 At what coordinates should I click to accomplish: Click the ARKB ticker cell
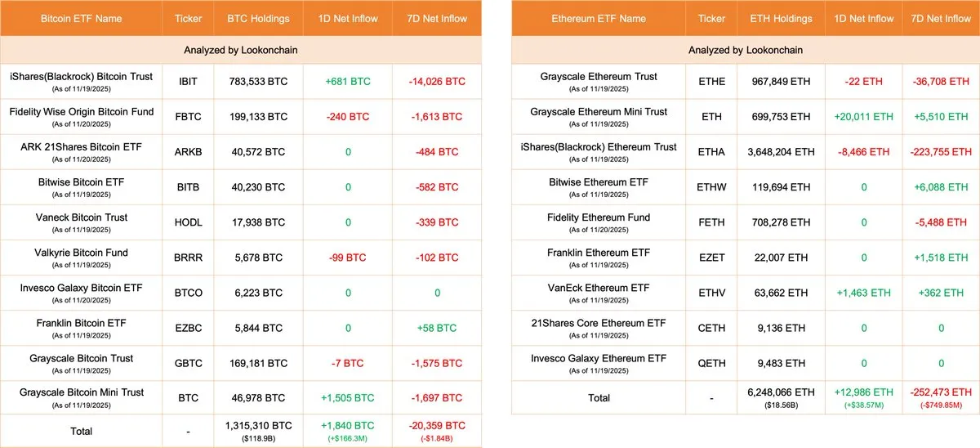[189, 152]
